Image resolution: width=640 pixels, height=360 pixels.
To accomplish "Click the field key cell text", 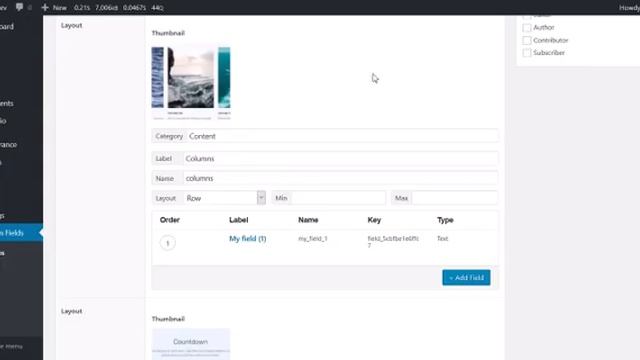I will [x=393, y=241].
